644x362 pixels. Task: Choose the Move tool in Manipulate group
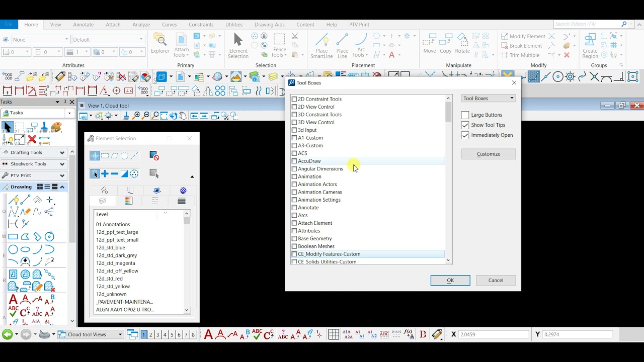click(x=430, y=43)
